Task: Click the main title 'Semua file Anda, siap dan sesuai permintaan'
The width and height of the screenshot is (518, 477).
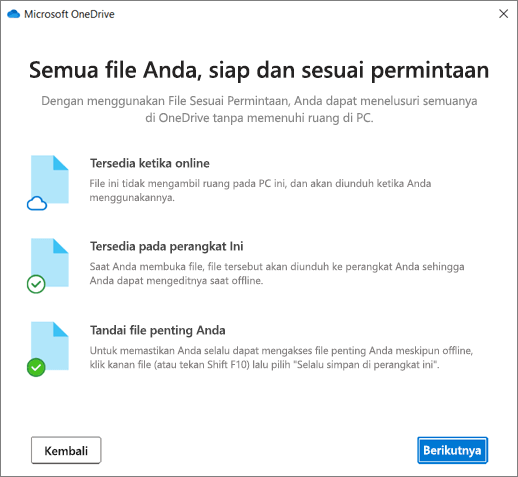Action: pos(259,70)
